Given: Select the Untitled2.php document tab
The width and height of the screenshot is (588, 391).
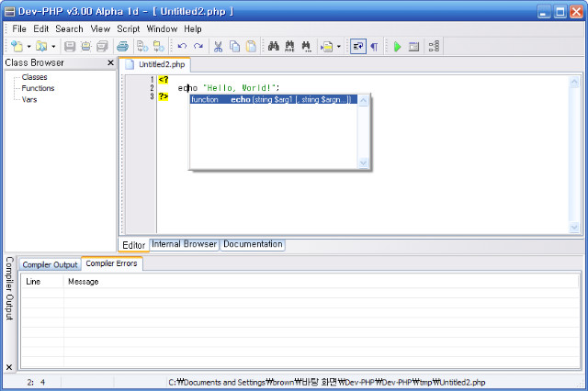Looking at the screenshot, I should pos(155,64).
